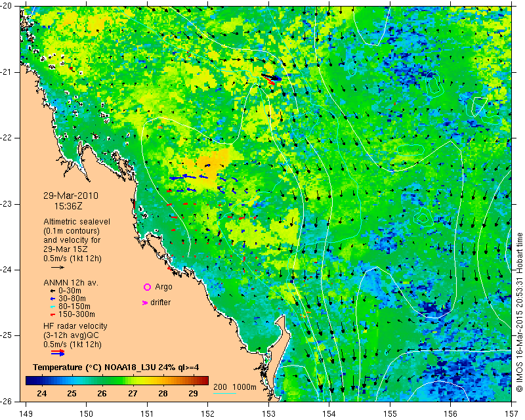The height and width of the screenshot is (420, 525).
Task: Click the 157 longitude axis label
Action: click(x=512, y=413)
